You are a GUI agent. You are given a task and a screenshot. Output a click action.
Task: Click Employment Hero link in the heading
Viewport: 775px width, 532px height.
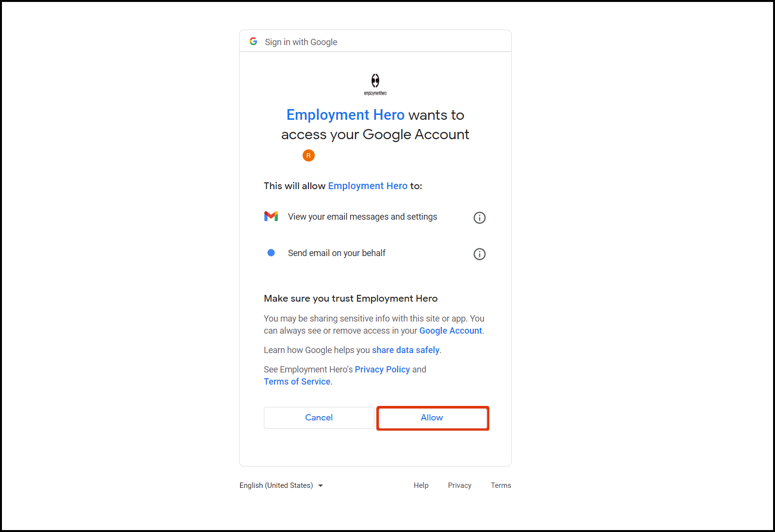(x=345, y=115)
